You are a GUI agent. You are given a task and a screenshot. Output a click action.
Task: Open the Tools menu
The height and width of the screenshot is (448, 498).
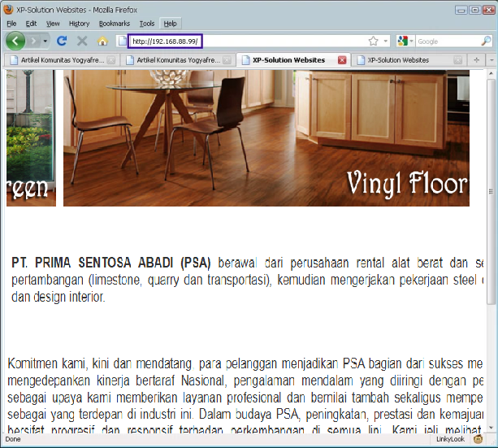[x=147, y=24]
